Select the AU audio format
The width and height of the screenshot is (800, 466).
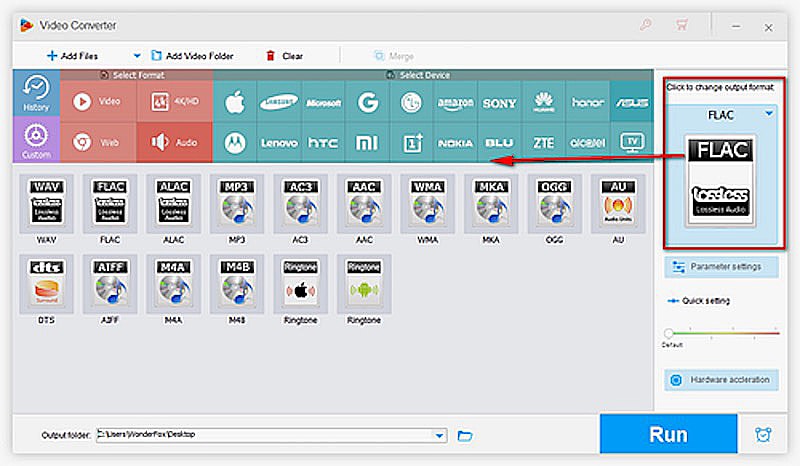pyautogui.click(x=618, y=204)
